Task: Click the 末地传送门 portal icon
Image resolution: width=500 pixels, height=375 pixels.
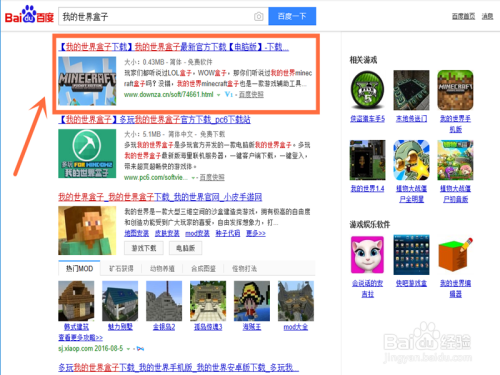Action: tap(411, 90)
